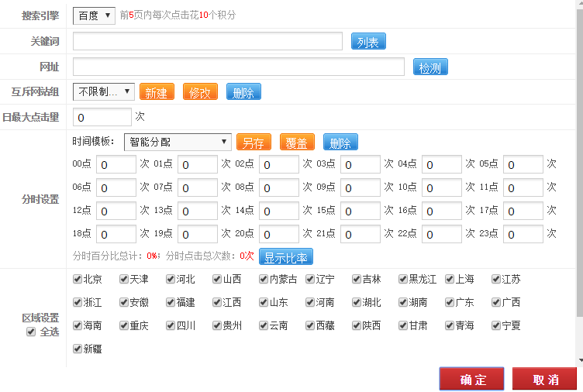Click the scrollbar down arrow
583x392 pixels.
[581, 360]
